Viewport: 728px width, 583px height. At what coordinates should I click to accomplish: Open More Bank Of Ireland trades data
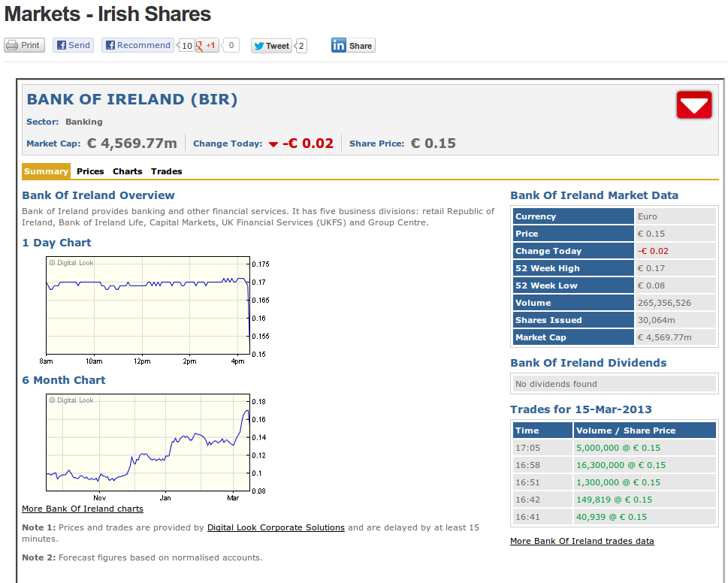(581, 541)
